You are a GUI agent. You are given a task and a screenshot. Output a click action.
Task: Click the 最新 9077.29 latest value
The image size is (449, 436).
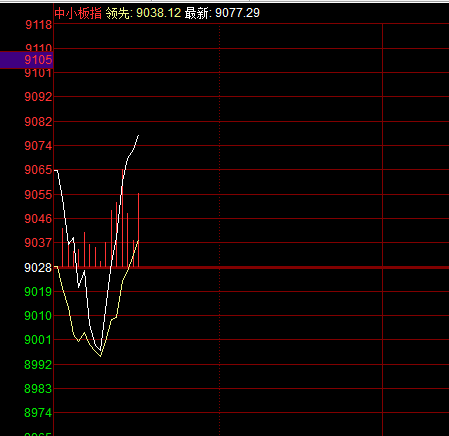tap(222, 13)
